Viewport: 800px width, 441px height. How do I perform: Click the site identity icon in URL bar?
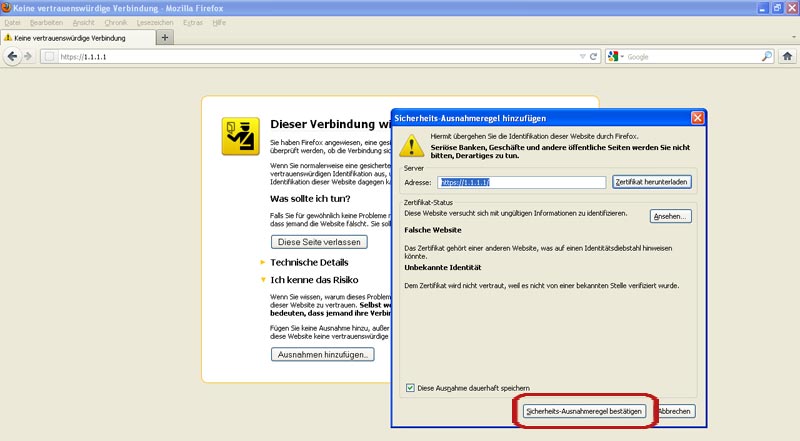[49, 57]
